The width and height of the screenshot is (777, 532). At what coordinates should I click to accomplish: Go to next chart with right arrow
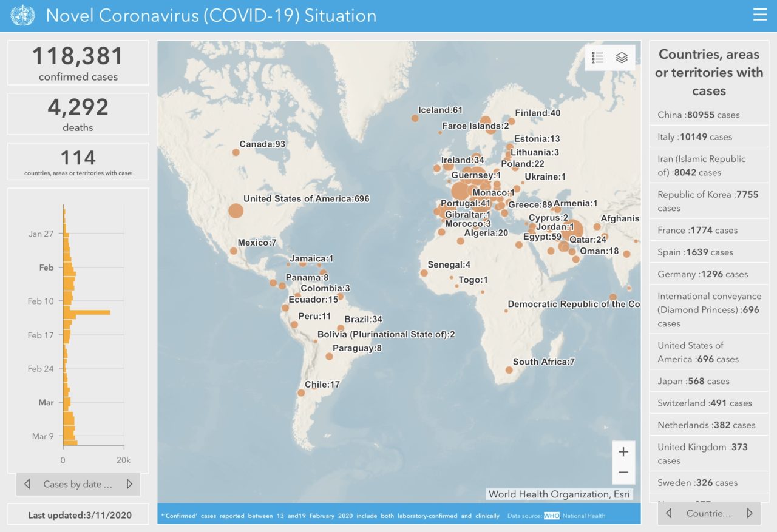129,484
